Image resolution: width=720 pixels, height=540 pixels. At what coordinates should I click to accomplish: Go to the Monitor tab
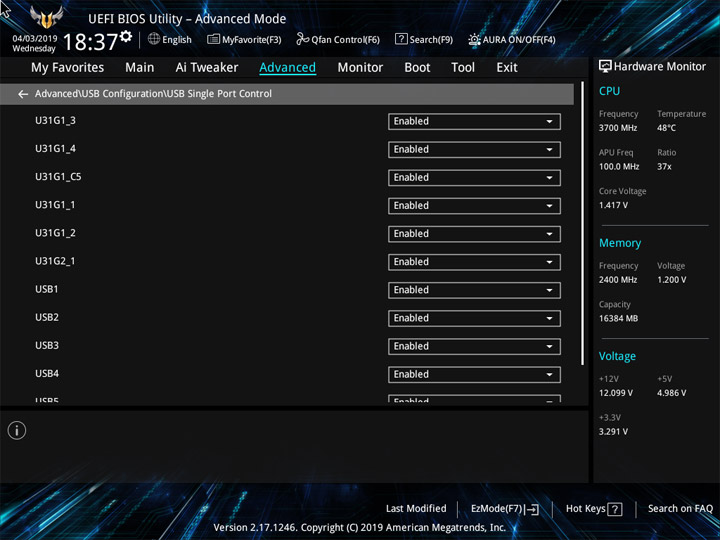pos(360,68)
